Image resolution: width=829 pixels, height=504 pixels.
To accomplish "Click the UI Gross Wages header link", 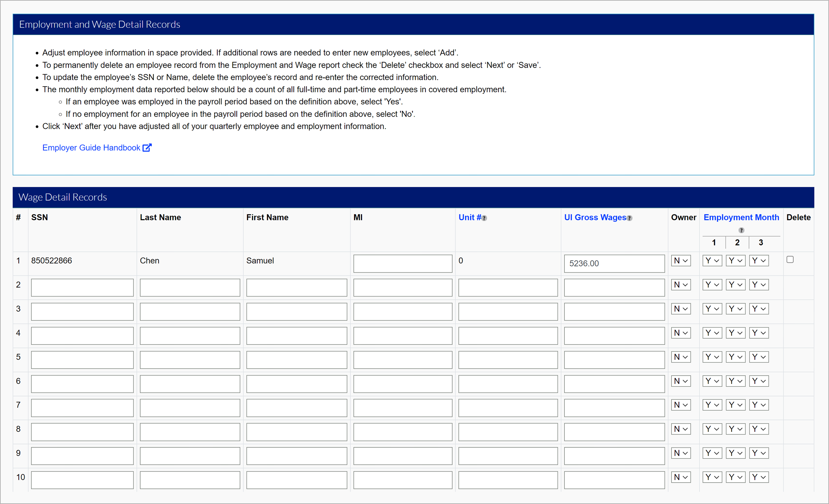I will coord(595,217).
